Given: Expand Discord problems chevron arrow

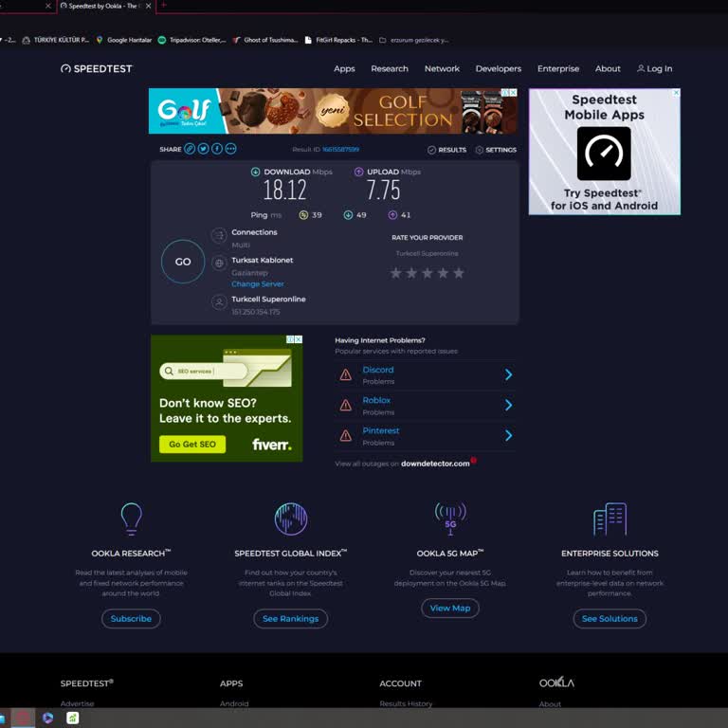Looking at the screenshot, I should pyautogui.click(x=508, y=374).
